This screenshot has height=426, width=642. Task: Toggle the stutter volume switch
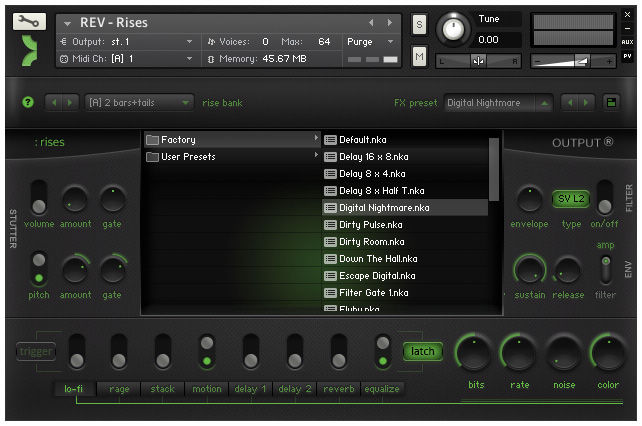(39, 197)
